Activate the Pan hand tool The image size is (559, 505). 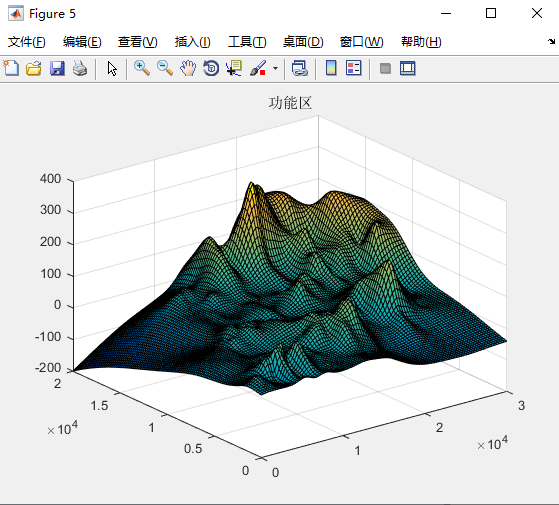[188, 68]
